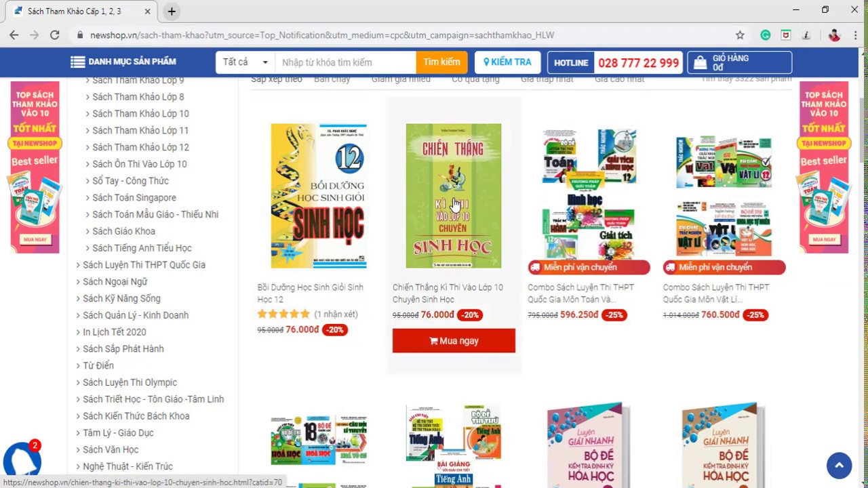Click the Tìm kiếm search button

(x=441, y=62)
